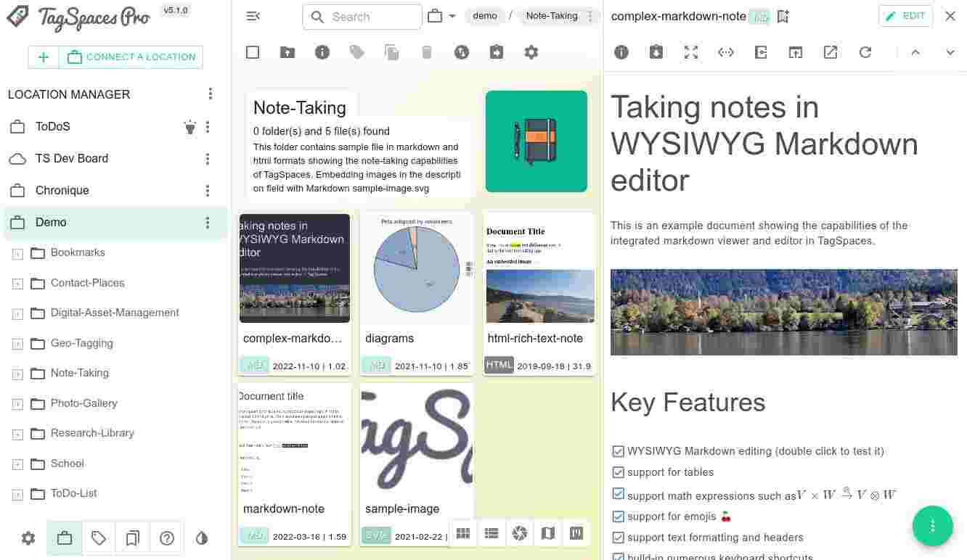Expand the Research-Library folder node
The image size is (967, 560).
click(x=18, y=434)
